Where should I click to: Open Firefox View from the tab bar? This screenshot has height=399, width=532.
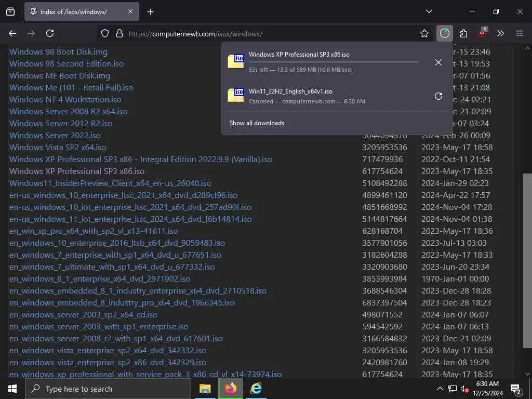coord(10,11)
